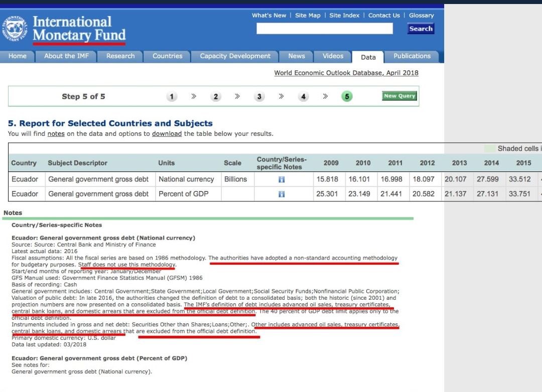
Task: Select the 21.441 table cell
Action: 391,194
